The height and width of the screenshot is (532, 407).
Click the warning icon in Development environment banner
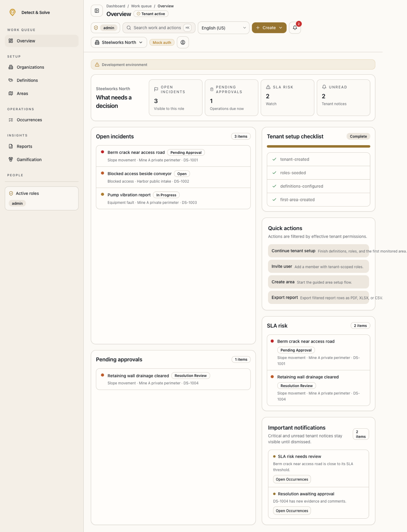97,65
